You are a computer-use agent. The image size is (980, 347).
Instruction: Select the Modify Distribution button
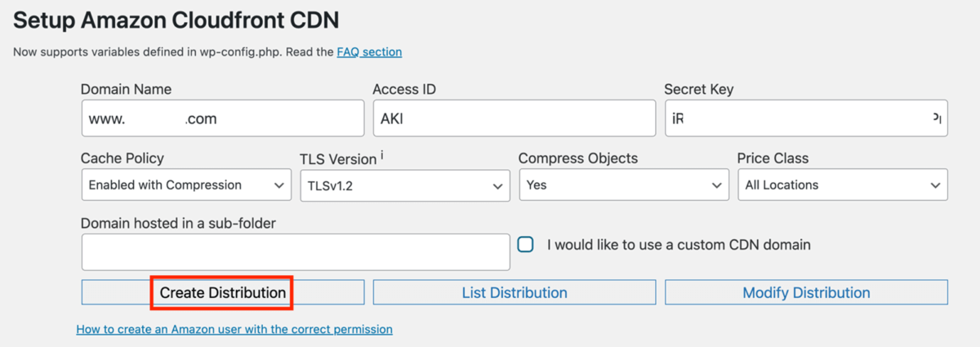point(806,292)
